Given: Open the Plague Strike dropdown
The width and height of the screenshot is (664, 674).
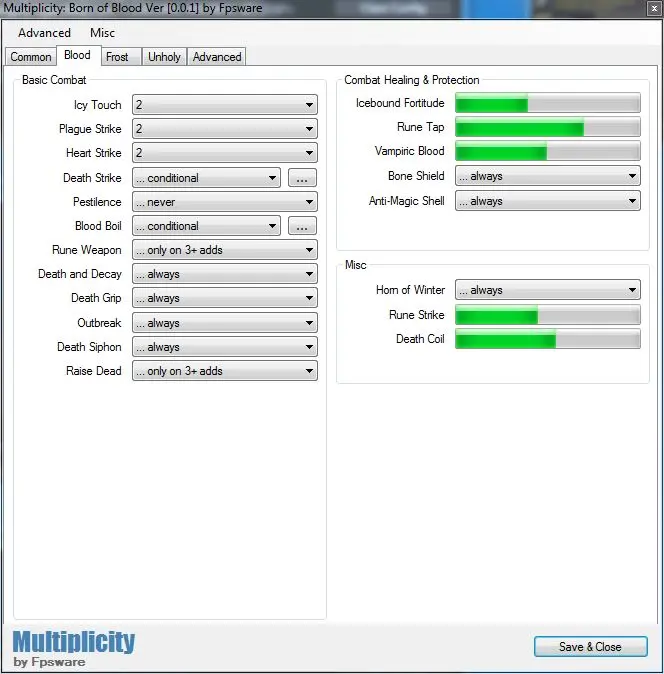Looking at the screenshot, I should coord(225,129).
